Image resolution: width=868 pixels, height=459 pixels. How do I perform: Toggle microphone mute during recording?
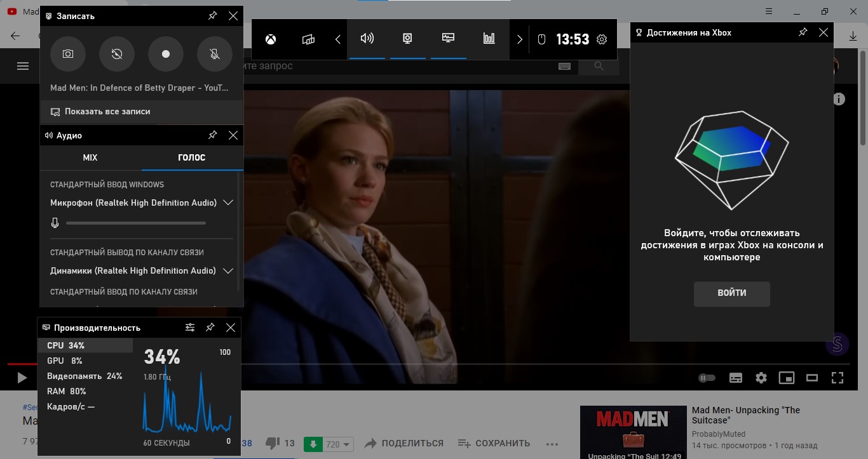coord(215,54)
